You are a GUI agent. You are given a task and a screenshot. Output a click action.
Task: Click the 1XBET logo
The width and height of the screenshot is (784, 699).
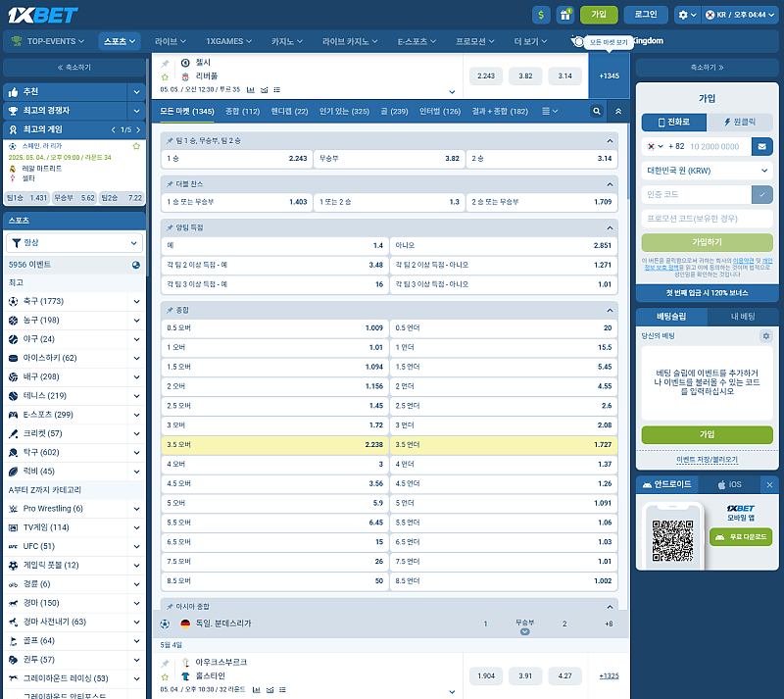click(41, 15)
